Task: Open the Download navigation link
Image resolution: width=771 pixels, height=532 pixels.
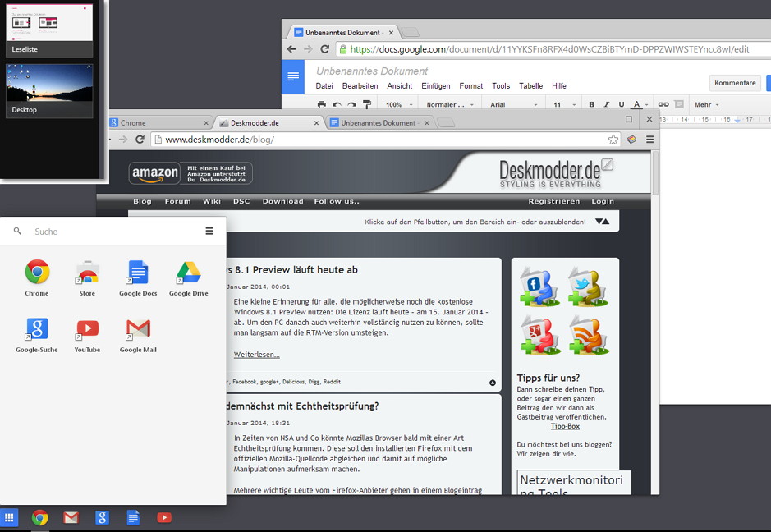Action: click(x=282, y=201)
